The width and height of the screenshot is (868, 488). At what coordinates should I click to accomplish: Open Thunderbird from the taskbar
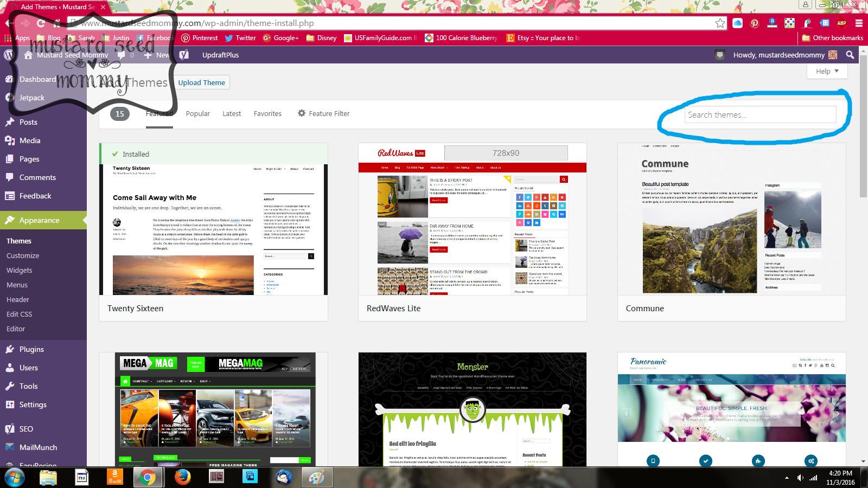point(284,478)
